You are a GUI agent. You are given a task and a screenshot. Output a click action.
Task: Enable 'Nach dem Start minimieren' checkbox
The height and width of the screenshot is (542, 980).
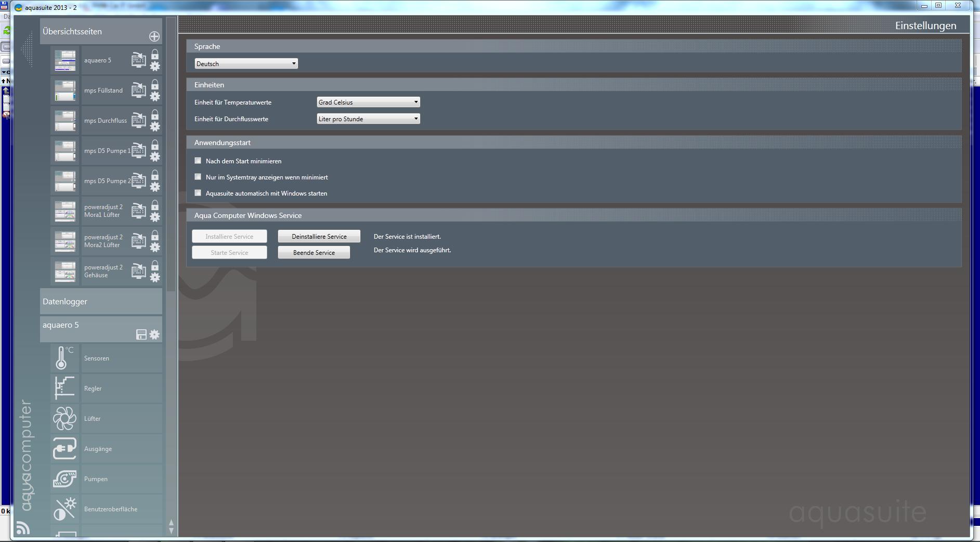tap(198, 161)
